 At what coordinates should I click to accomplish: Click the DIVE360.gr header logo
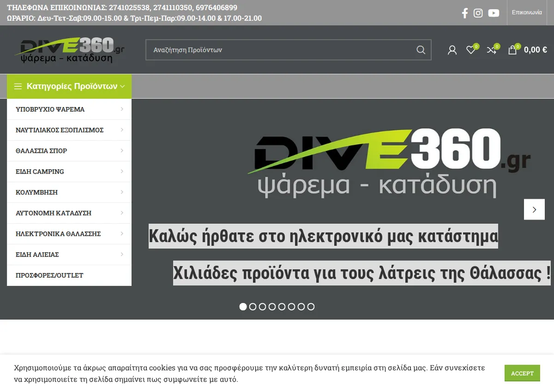(x=69, y=50)
